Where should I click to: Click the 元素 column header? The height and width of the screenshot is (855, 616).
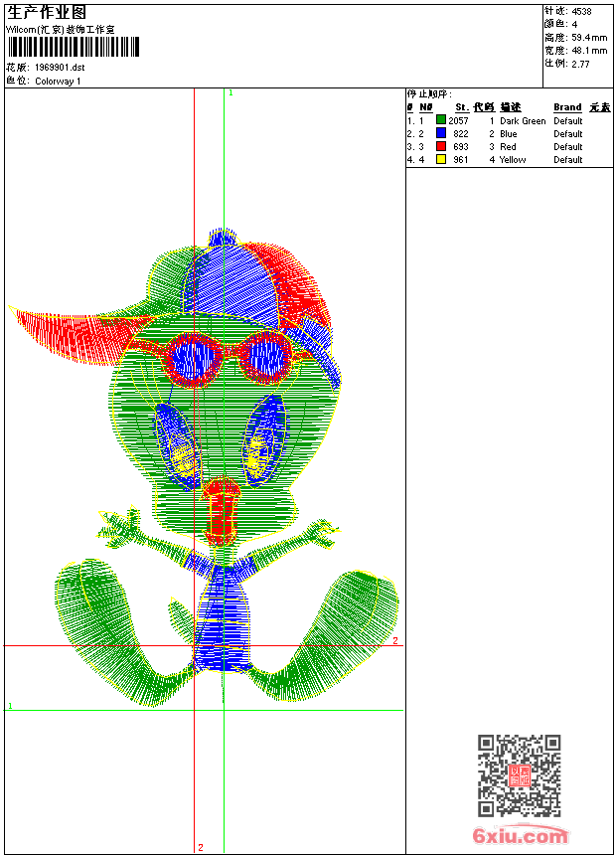click(x=600, y=107)
